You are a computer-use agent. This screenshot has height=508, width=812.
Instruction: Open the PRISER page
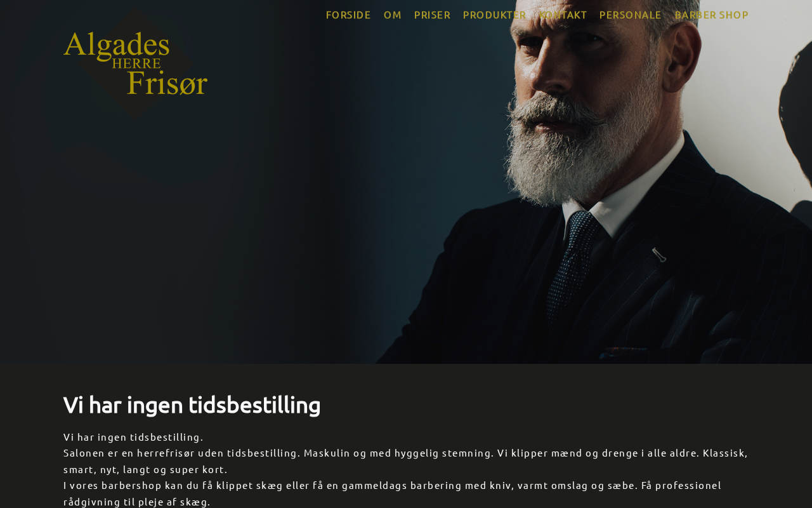(432, 15)
